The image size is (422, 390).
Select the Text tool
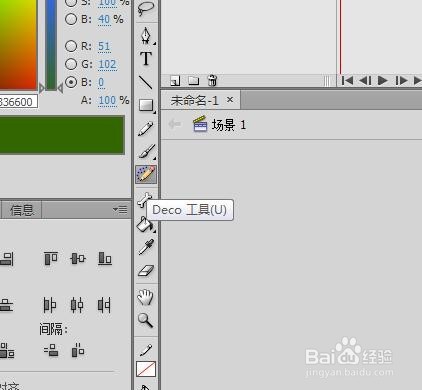click(x=146, y=58)
